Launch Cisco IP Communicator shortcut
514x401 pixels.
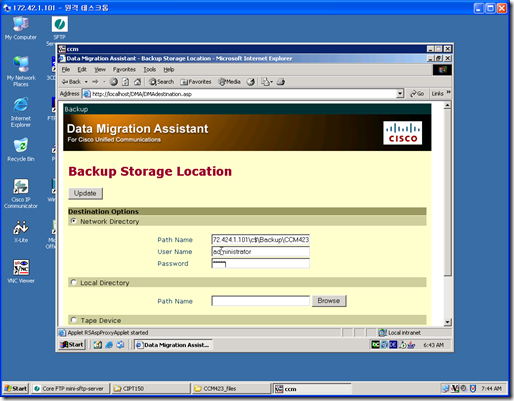point(21,193)
